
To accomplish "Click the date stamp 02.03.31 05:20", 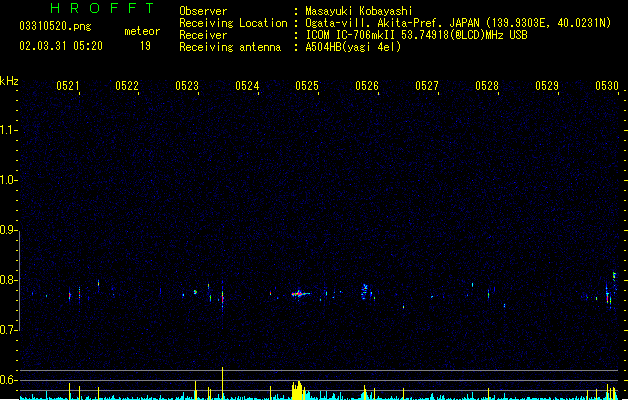I will (x=61, y=46).
